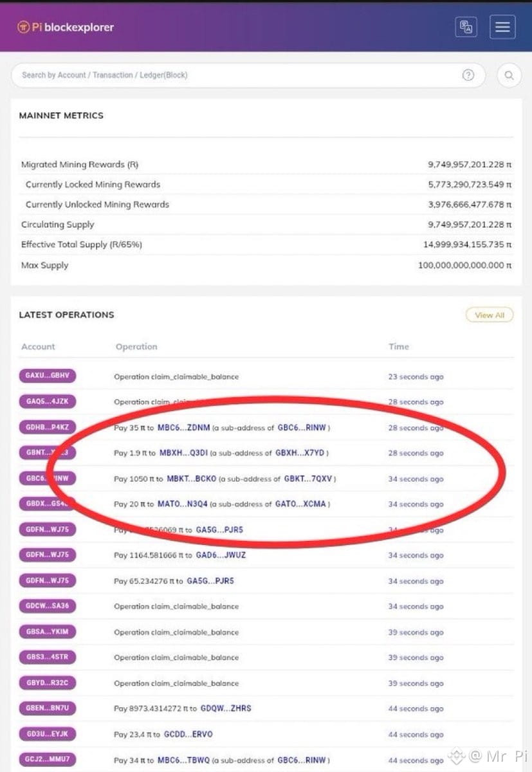Open GDFN...WJ75 badge in Pay 1164.581666 row
This screenshot has height=772, width=532.
pyautogui.click(x=47, y=555)
